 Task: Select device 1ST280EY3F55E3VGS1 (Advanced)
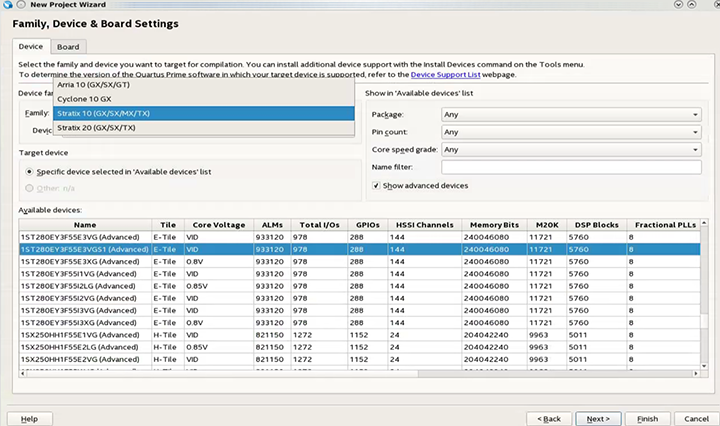[x=360, y=249]
